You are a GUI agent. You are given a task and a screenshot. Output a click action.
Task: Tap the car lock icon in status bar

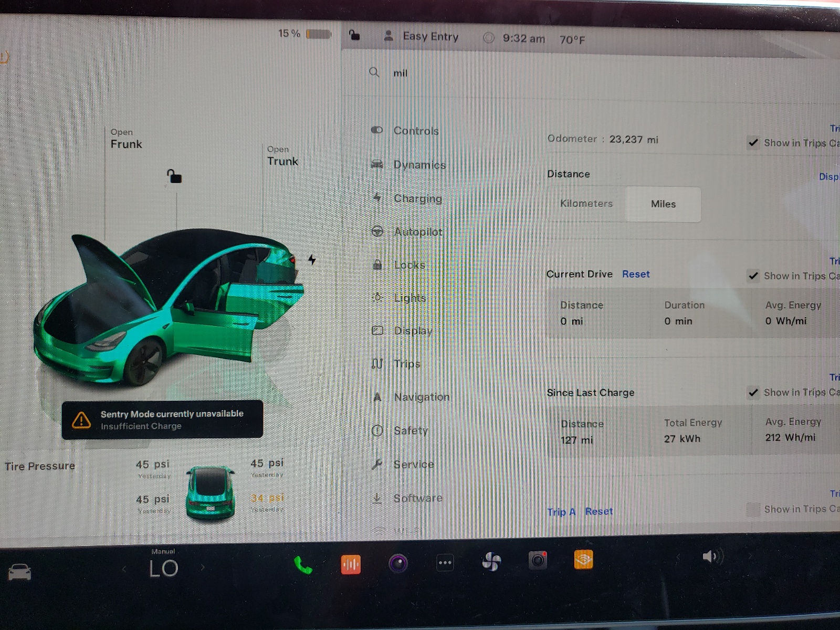pos(354,35)
